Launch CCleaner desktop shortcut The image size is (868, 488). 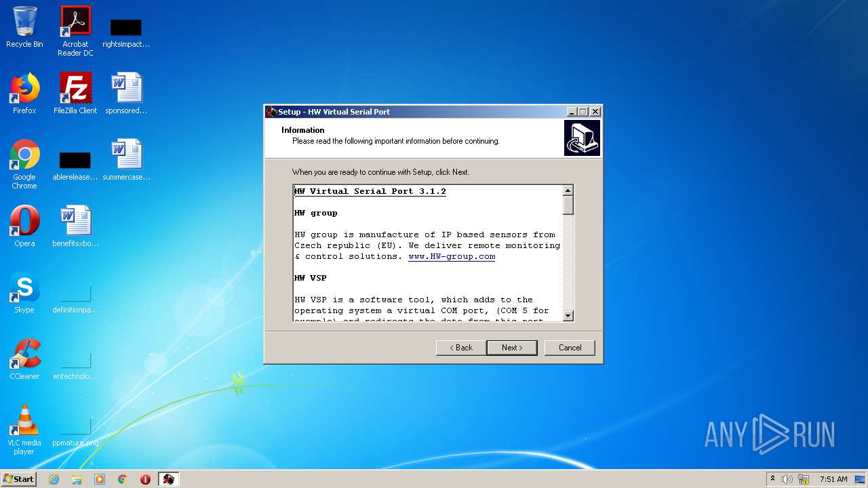point(24,359)
